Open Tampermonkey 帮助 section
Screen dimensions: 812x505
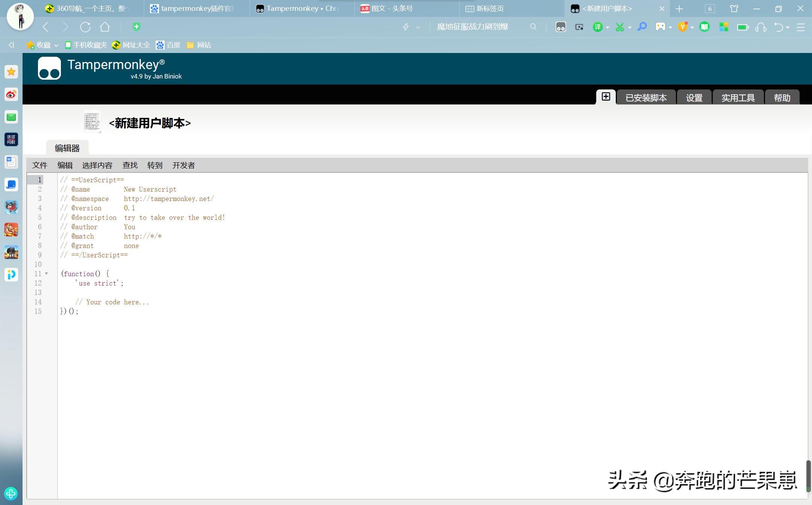[x=782, y=97]
